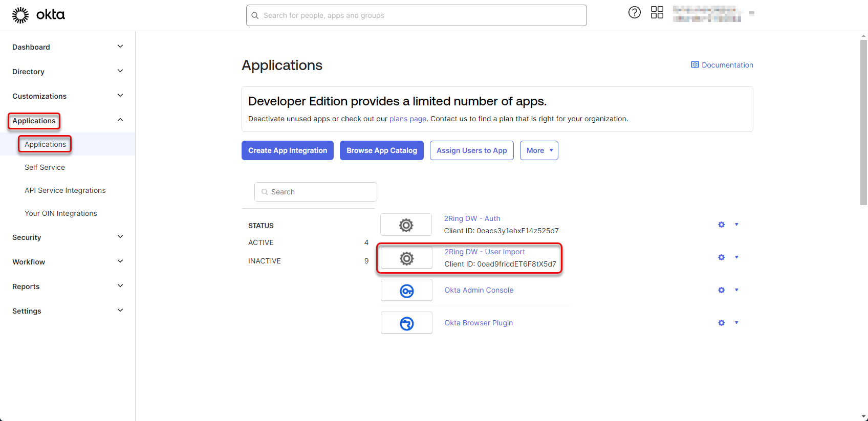Click Create App Integration button

287,150
